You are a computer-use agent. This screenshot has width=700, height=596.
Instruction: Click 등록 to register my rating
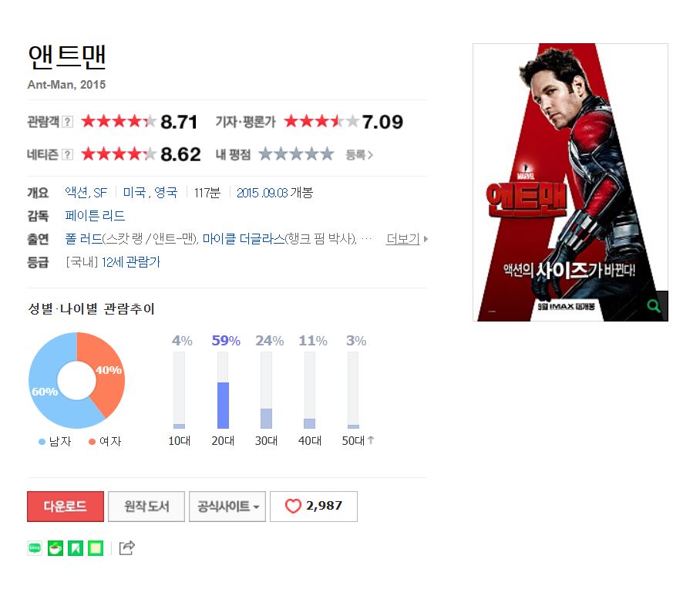point(359,155)
